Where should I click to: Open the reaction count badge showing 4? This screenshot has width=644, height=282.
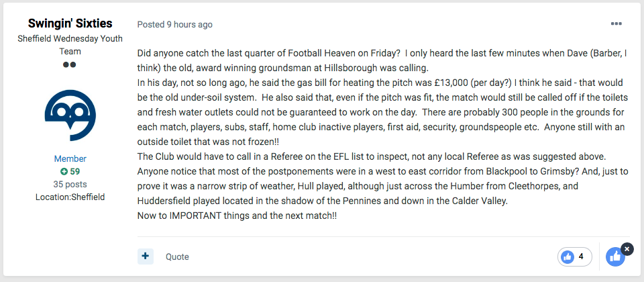click(575, 257)
